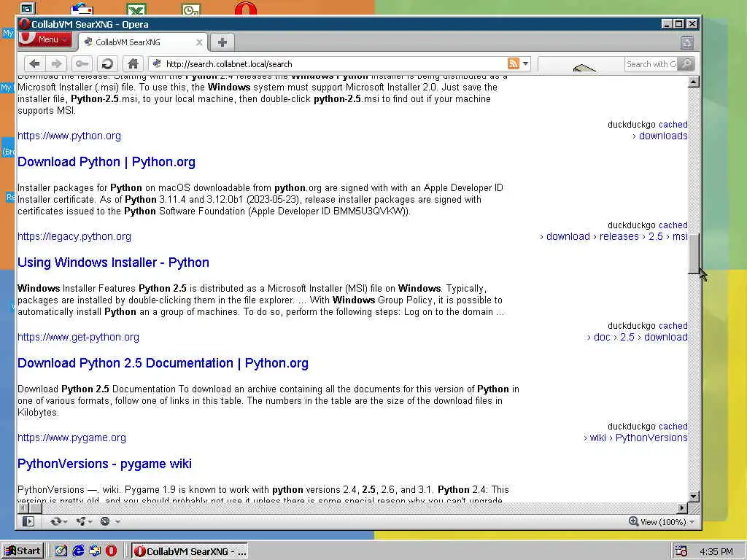Image resolution: width=747 pixels, height=560 pixels.
Task: Click the system tray icon beside clock
Action: [681, 551]
